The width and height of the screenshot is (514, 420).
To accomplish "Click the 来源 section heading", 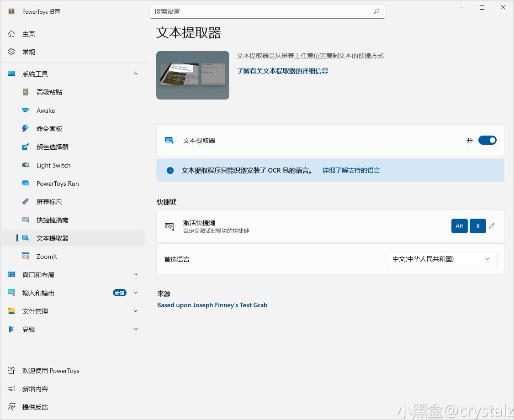I will (x=164, y=294).
